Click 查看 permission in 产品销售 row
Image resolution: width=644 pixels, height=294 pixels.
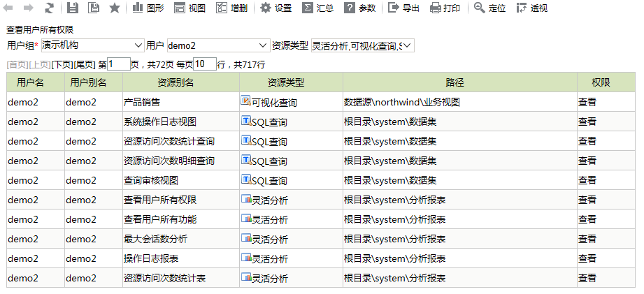(587, 102)
